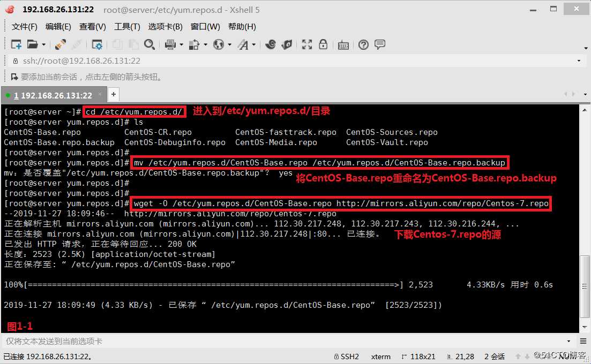591x364 pixels.
Task: Click the Color Scheme icon
Action: coord(194,45)
